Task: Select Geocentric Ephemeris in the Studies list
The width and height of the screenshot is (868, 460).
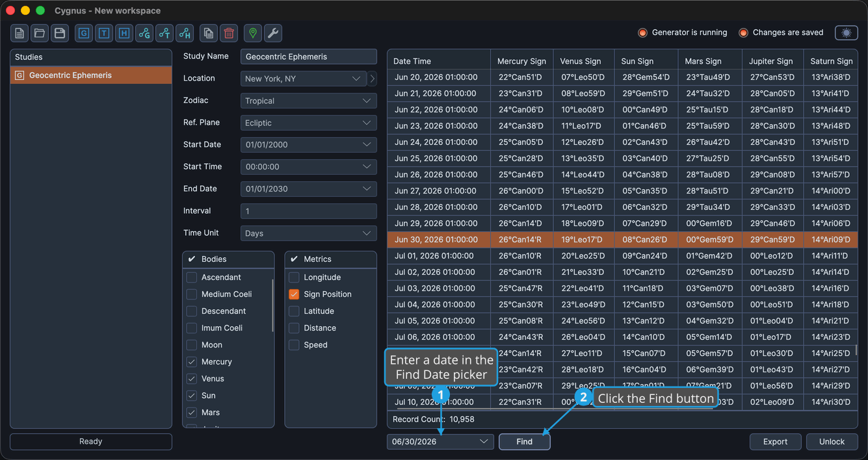Action: pyautogui.click(x=91, y=75)
